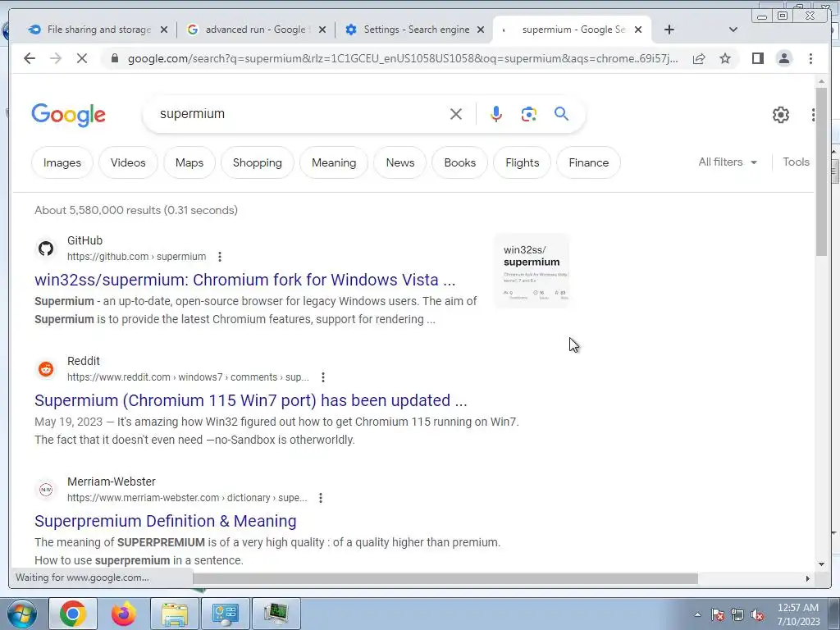Open Superpremium Definition & Meaning link

[x=166, y=521]
